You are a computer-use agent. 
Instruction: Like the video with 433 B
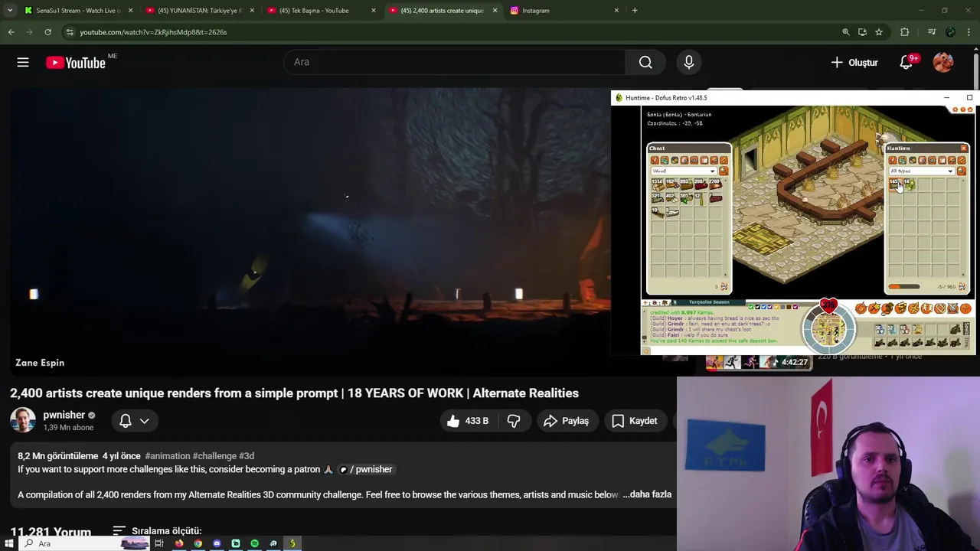pyautogui.click(x=468, y=421)
